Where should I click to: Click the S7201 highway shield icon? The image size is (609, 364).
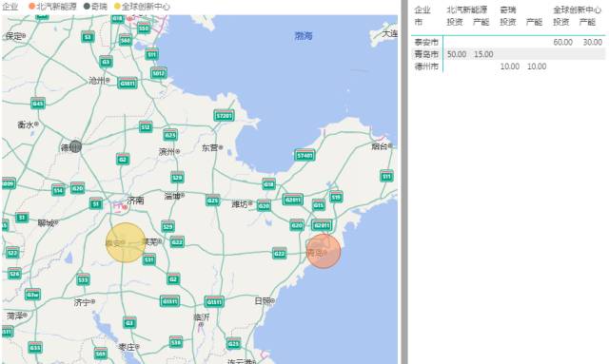[x=224, y=116]
